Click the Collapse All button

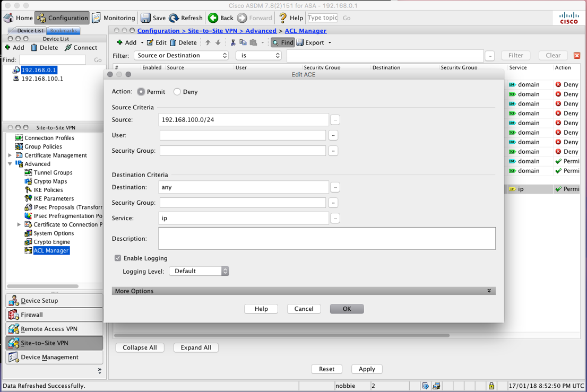pos(140,347)
